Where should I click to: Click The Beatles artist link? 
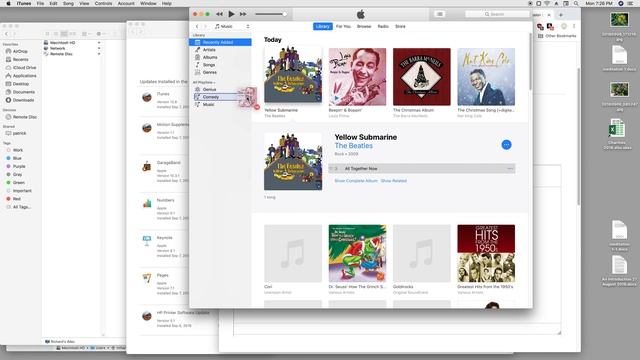point(353,146)
